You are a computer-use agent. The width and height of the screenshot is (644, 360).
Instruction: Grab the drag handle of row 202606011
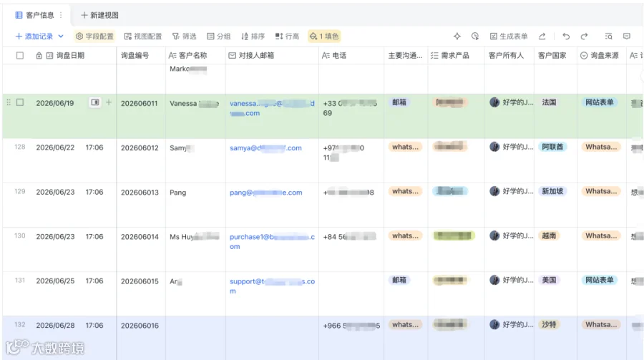point(9,102)
